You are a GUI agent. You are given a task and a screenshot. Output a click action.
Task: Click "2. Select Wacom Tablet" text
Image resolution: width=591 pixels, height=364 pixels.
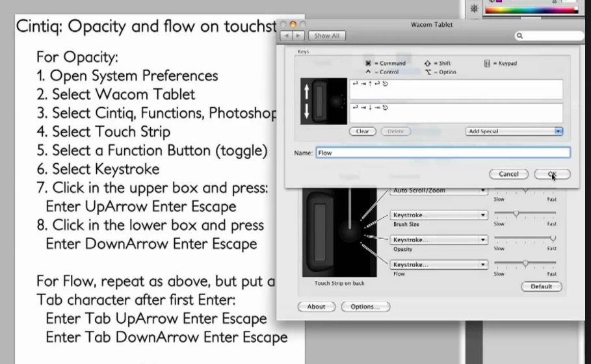(116, 94)
